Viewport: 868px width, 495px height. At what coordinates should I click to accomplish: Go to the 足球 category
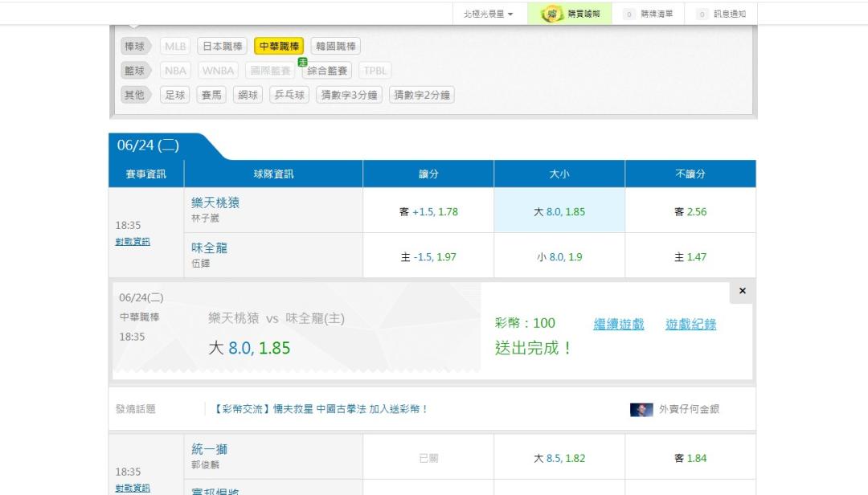point(175,96)
